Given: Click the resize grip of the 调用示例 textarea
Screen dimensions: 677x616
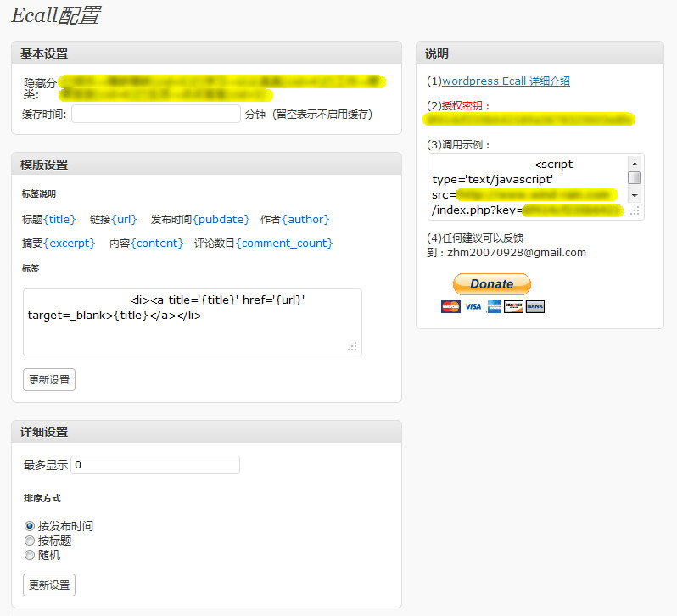Looking at the screenshot, I should click(634, 210).
